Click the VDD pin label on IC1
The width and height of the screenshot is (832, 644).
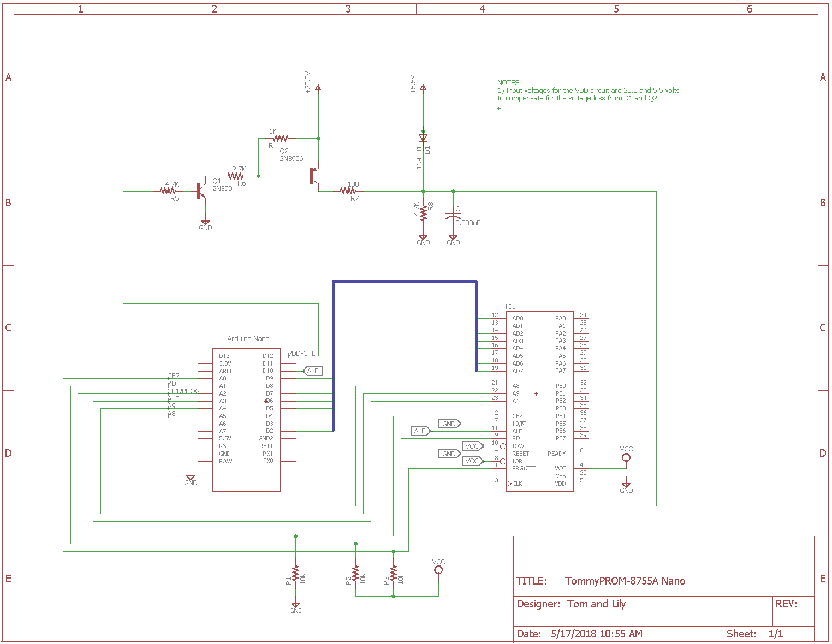coord(561,484)
